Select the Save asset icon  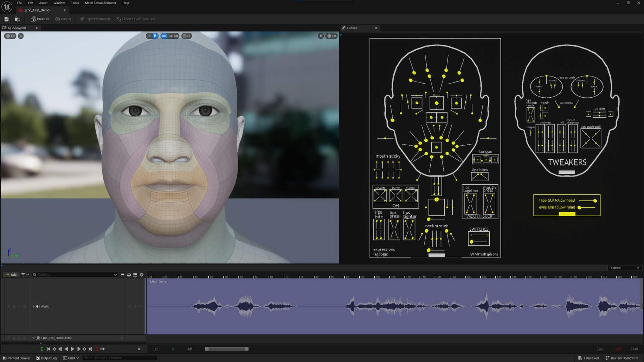tap(6, 19)
